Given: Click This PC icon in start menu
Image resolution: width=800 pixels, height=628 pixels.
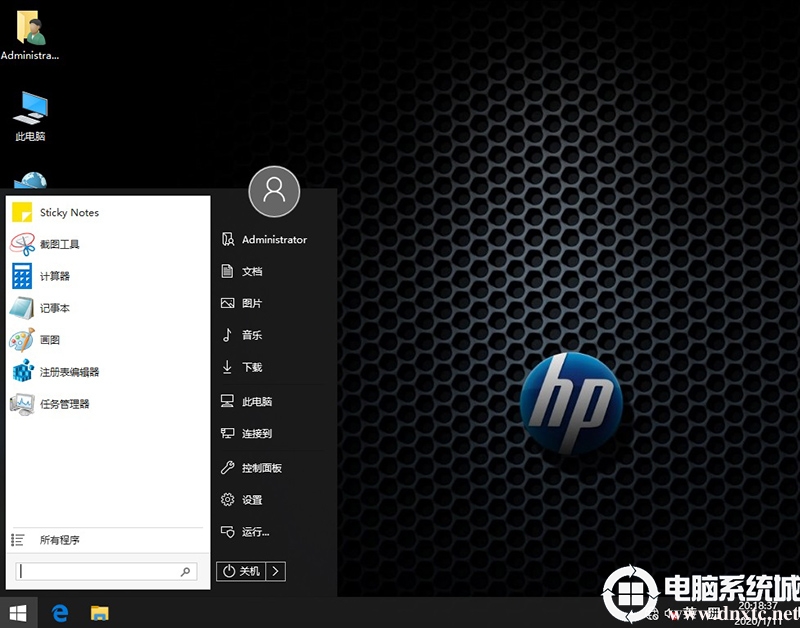Looking at the screenshot, I should tap(227, 401).
